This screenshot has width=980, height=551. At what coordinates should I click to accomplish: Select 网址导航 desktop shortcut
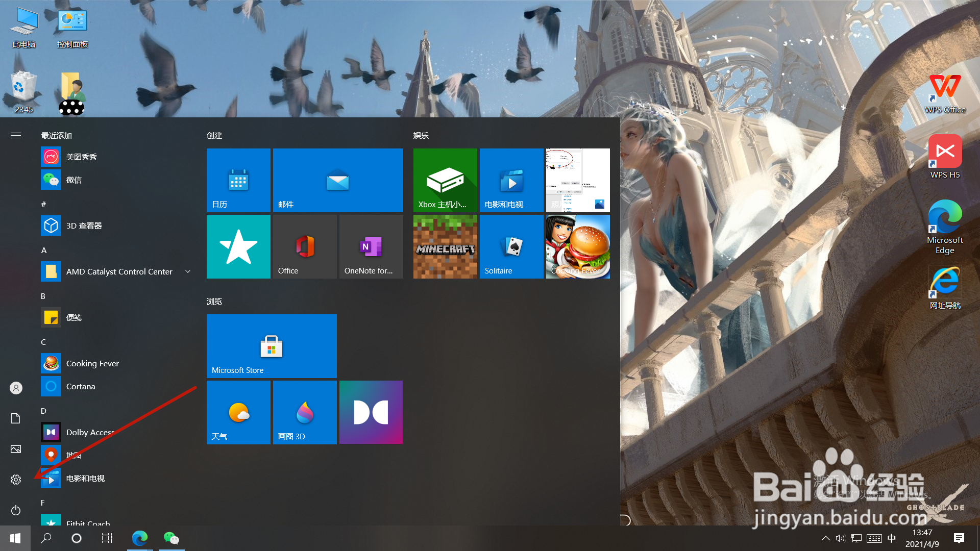click(945, 287)
